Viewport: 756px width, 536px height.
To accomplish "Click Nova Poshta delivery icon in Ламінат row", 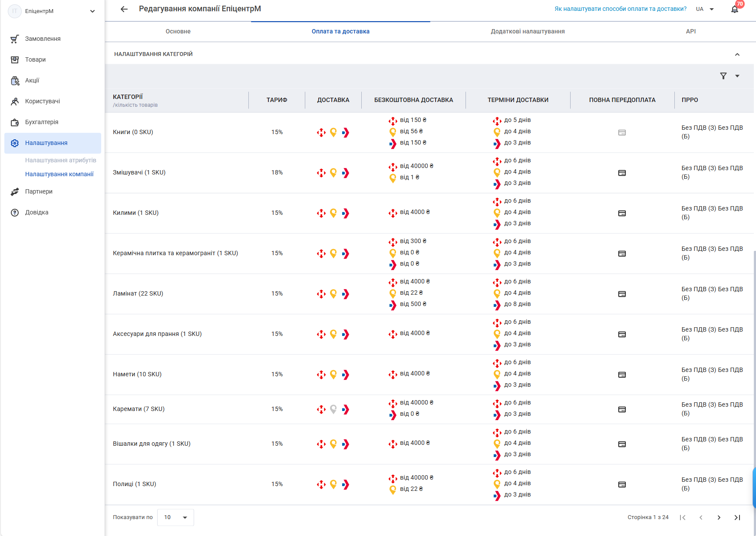I will pyautogui.click(x=321, y=294).
